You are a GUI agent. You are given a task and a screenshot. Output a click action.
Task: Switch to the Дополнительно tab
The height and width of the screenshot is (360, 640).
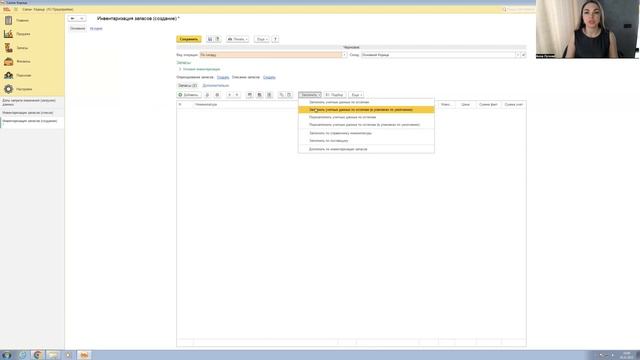point(216,86)
